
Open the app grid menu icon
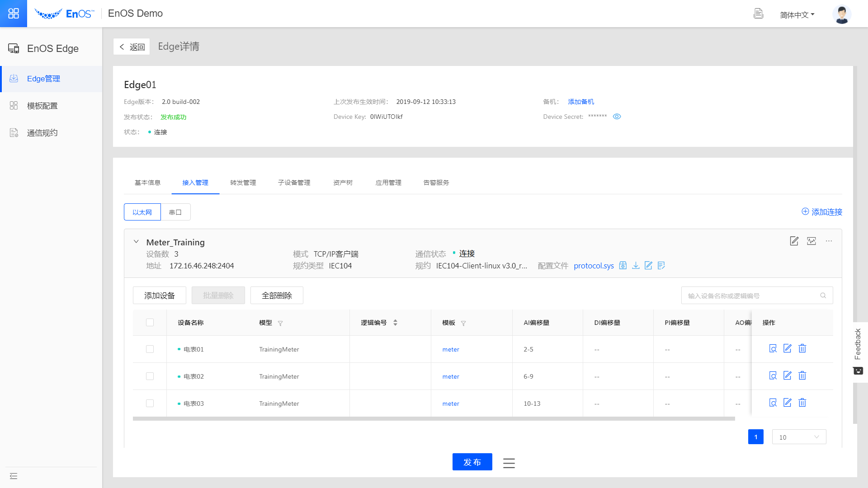pyautogui.click(x=14, y=14)
